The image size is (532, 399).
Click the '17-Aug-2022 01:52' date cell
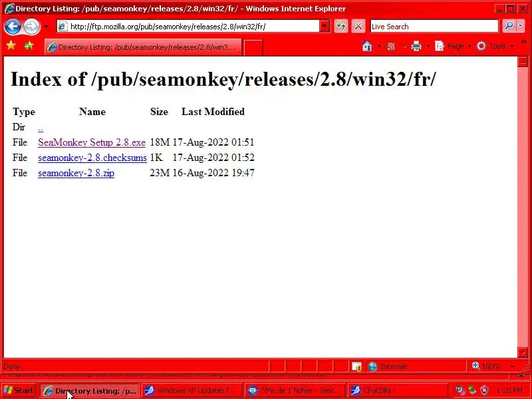(x=213, y=158)
